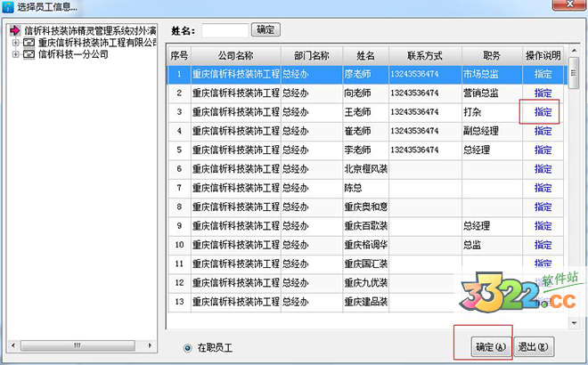Click the 操作说明 column header
The width and height of the screenshot is (588, 365).
pos(543,56)
